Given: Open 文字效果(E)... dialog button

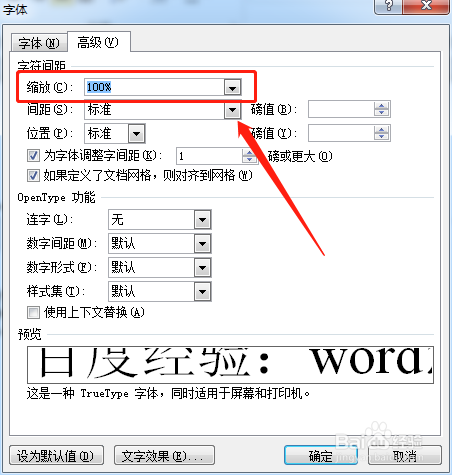Looking at the screenshot, I should click(x=164, y=455).
